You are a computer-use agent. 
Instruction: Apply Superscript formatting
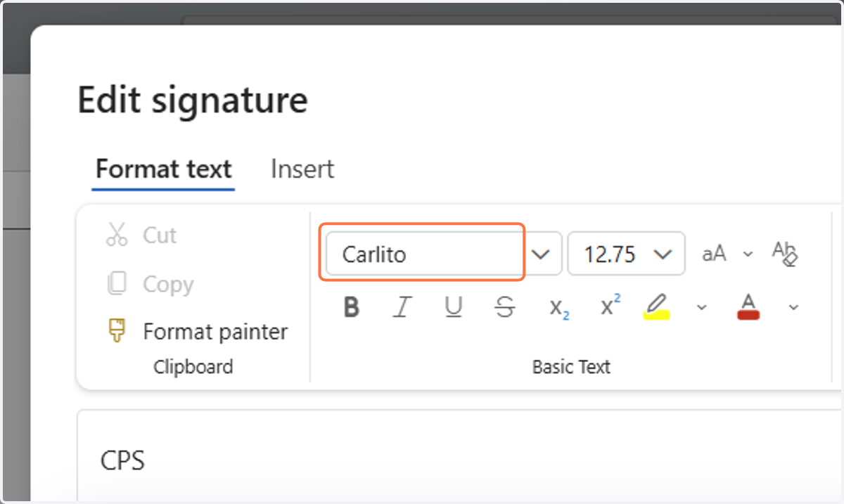610,306
